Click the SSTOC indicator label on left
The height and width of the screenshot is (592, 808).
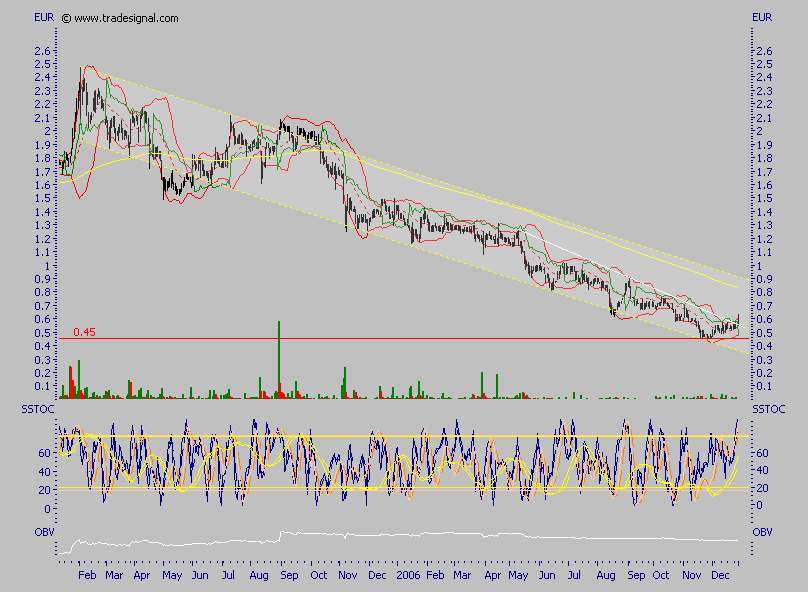(x=36, y=407)
